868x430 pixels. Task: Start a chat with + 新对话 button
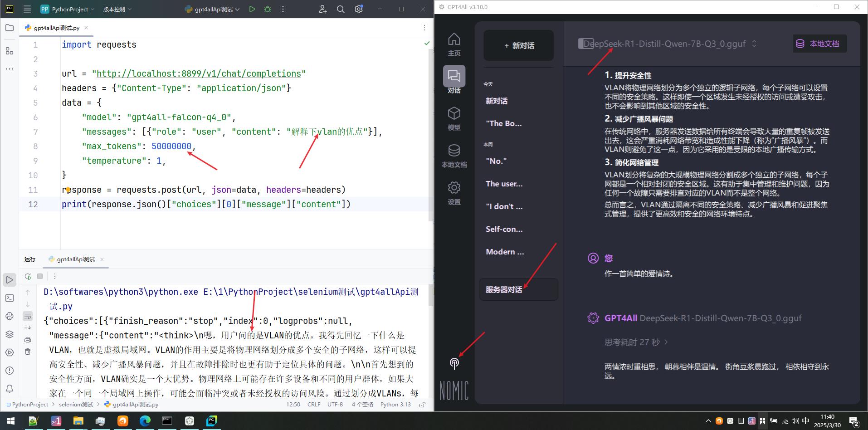coord(519,45)
